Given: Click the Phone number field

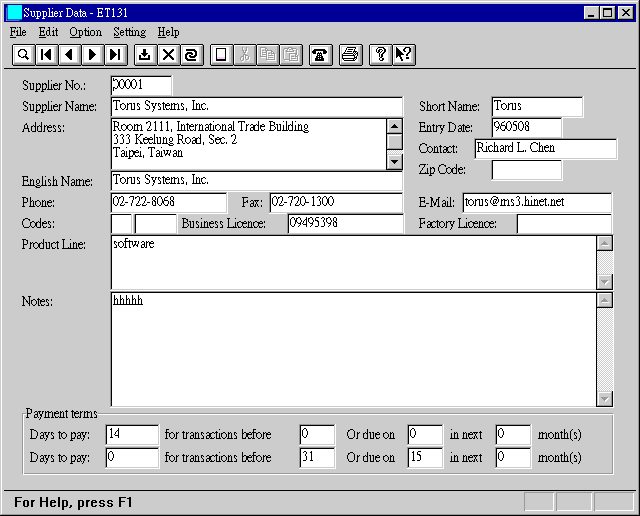Looking at the screenshot, I should click(x=169, y=202).
